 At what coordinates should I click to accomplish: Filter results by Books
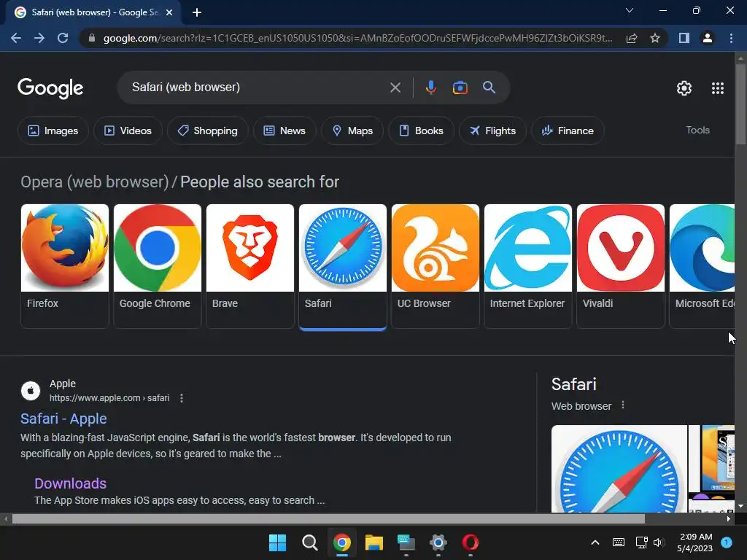point(421,131)
